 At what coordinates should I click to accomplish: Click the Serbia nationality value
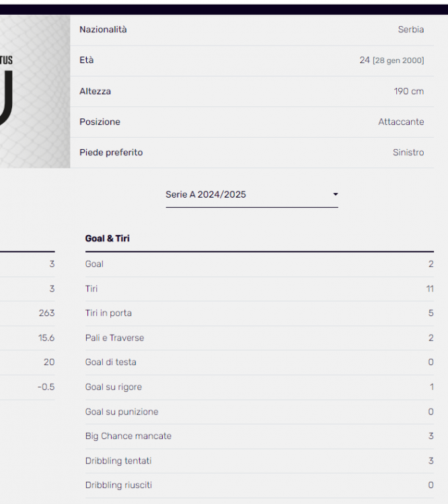coord(410,30)
